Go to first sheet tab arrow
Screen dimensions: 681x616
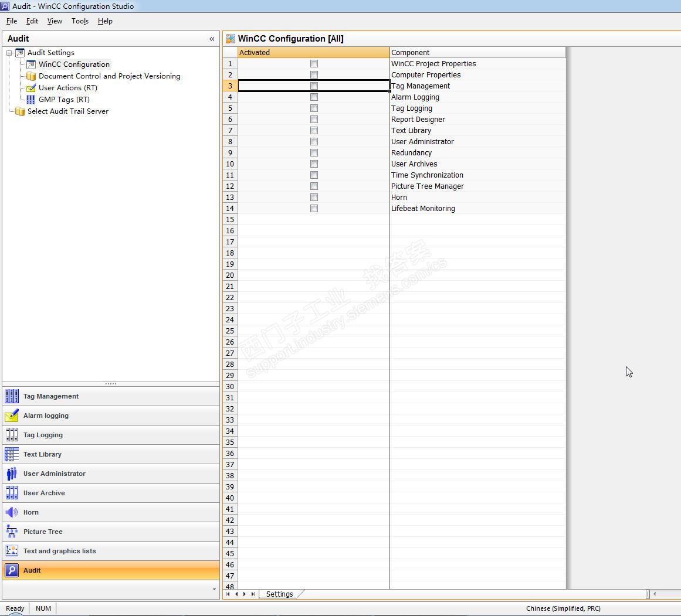tap(228, 594)
